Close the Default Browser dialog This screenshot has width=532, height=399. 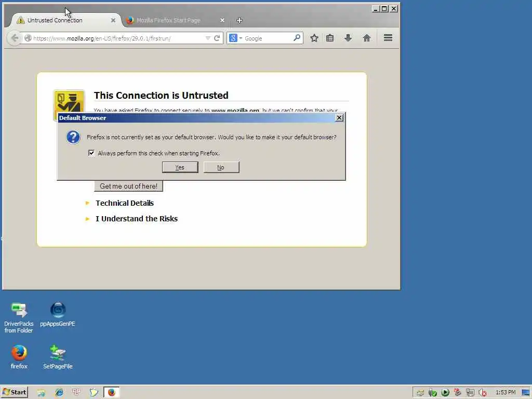tap(339, 118)
